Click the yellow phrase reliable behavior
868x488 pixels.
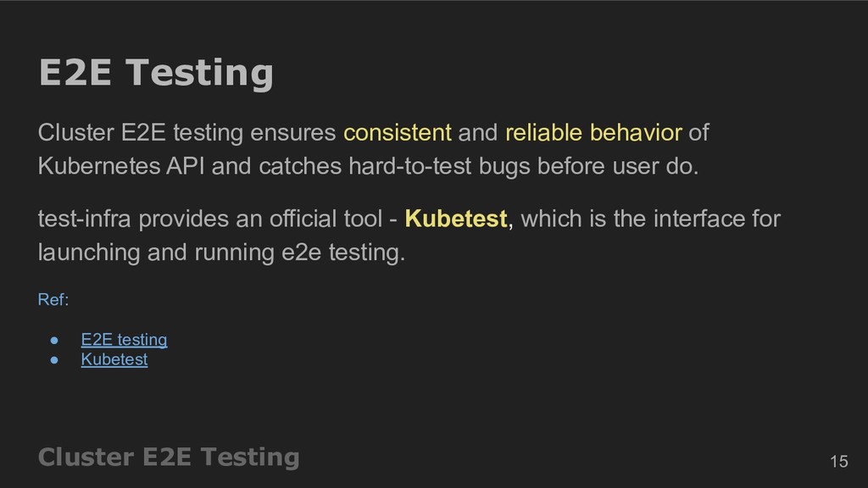coord(593,133)
